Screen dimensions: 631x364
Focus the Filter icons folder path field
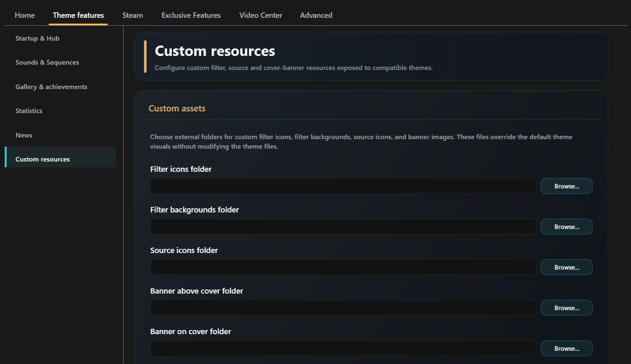[343, 186]
